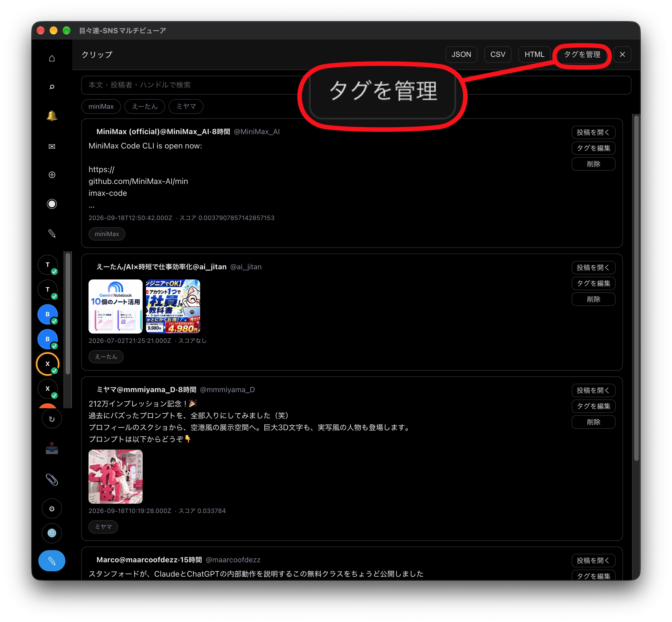Click 投稿を開く on ミヤマ post
Screen dimensions: 672x622
point(593,390)
